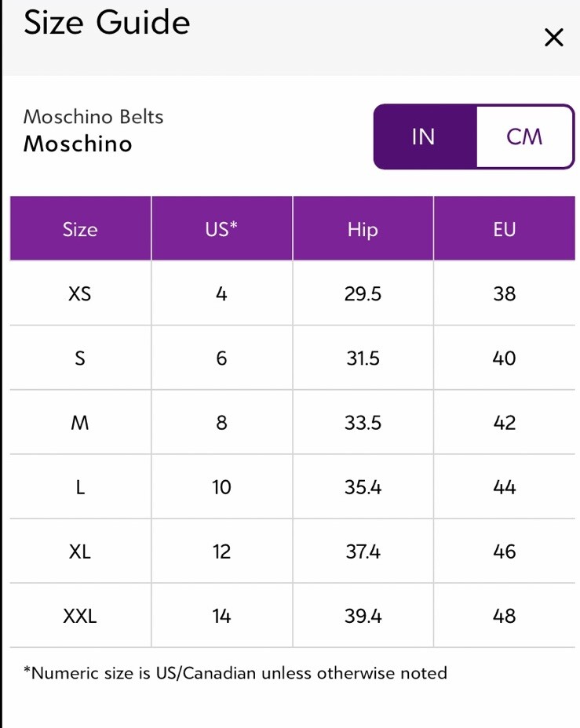Click the EU column header
The image size is (580, 728).
click(x=505, y=228)
